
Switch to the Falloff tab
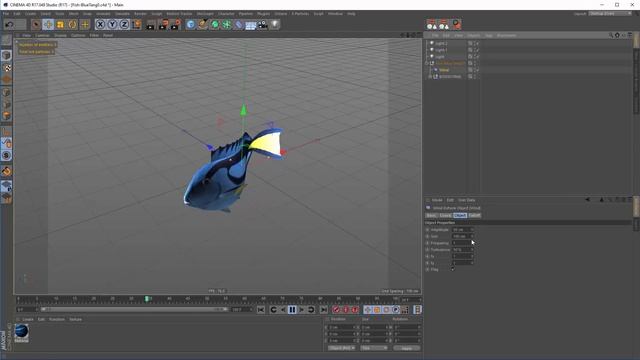474,215
